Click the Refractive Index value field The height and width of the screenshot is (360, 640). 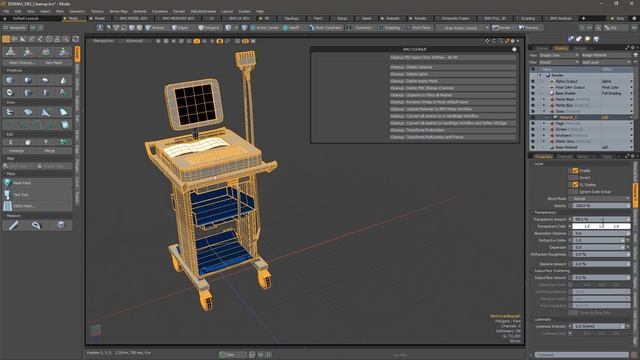pos(598,240)
